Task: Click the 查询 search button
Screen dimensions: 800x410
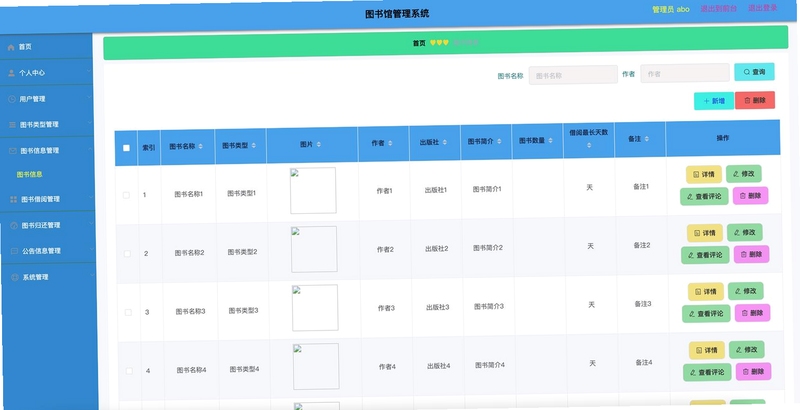Action: (x=754, y=72)
